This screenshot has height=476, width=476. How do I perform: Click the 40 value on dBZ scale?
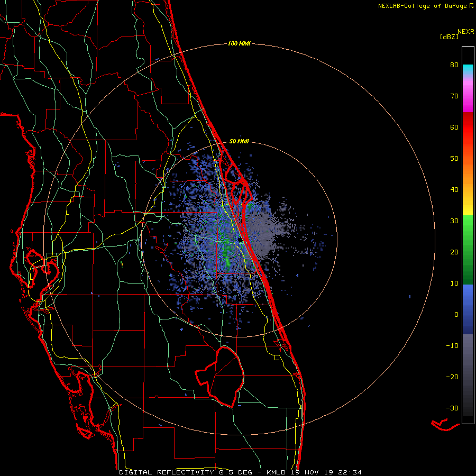(454, 190)
